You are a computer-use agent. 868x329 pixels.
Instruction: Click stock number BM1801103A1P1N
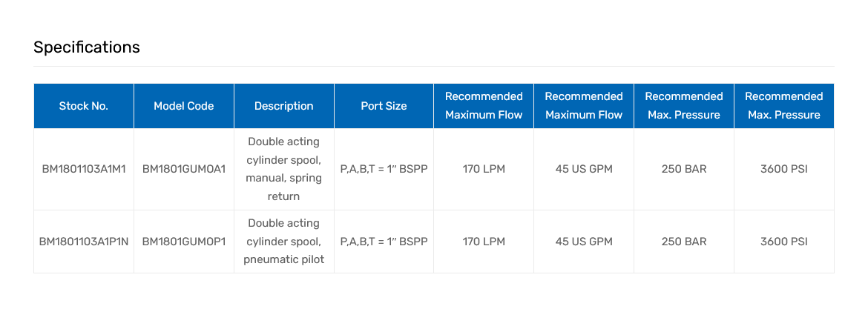tap(84, 242)
